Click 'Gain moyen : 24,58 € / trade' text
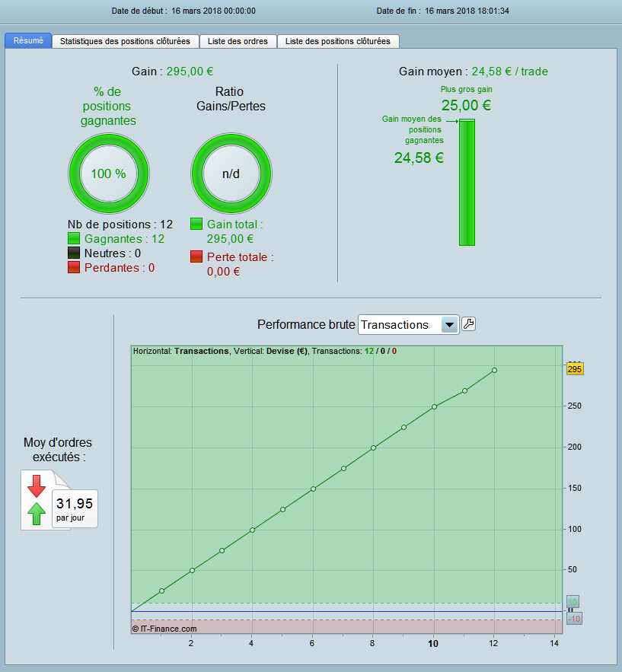The height and width of the screenshot is (672, 622). 474,71
